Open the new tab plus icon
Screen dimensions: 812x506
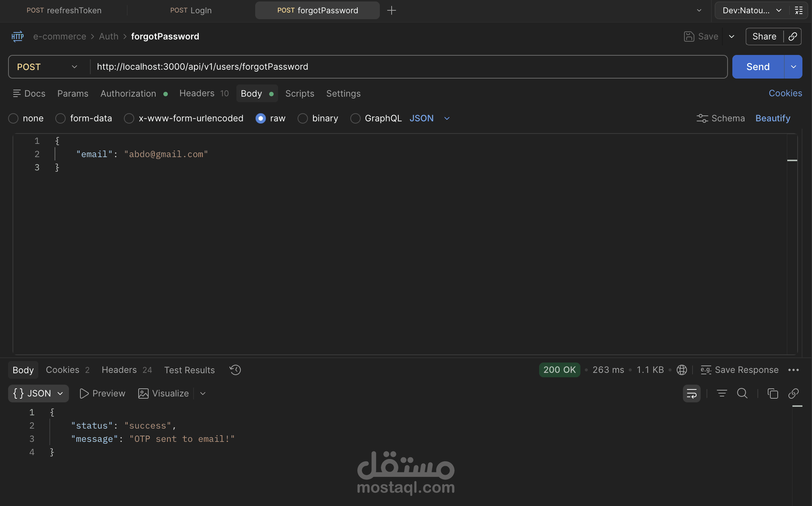[x=392, y=10]
